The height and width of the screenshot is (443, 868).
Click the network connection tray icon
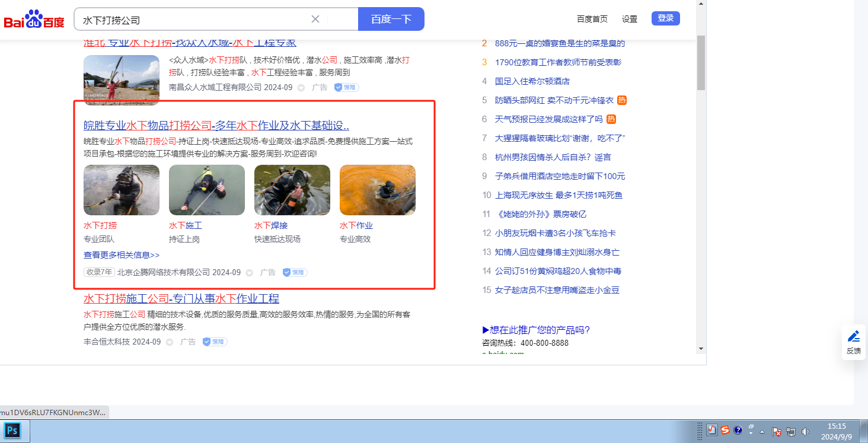point(790,432)
